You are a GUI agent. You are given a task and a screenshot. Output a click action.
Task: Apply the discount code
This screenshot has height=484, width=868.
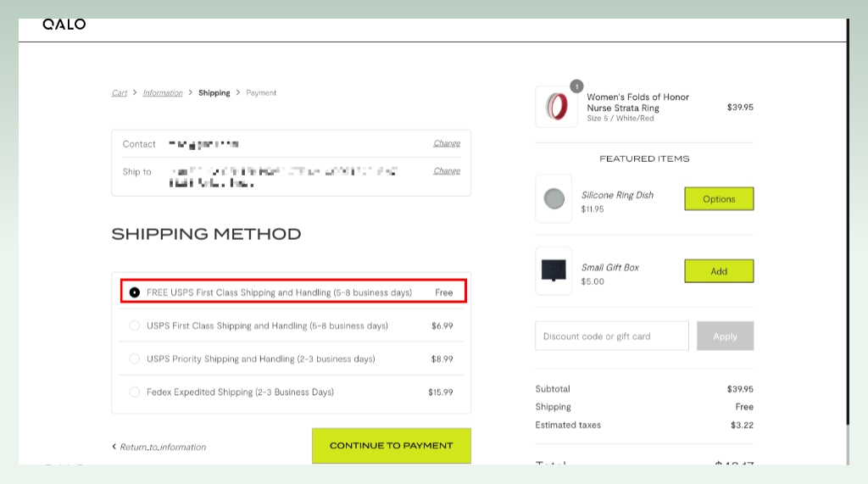[x=726, y=337]
